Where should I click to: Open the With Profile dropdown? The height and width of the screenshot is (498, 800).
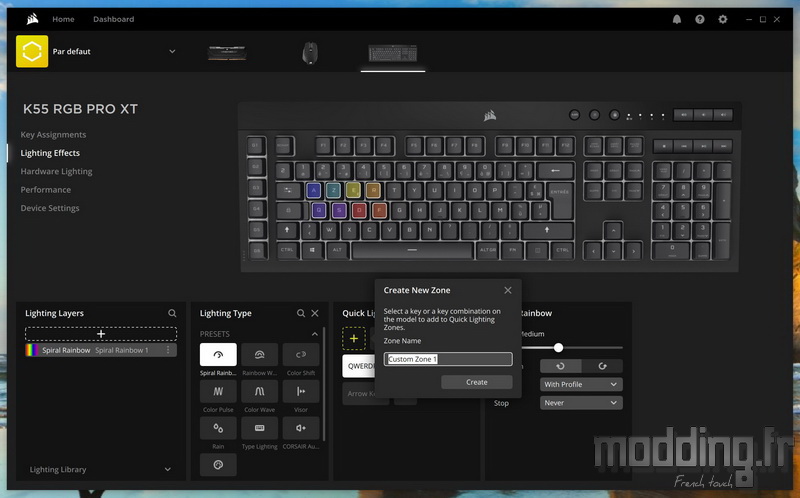(581, 384)
